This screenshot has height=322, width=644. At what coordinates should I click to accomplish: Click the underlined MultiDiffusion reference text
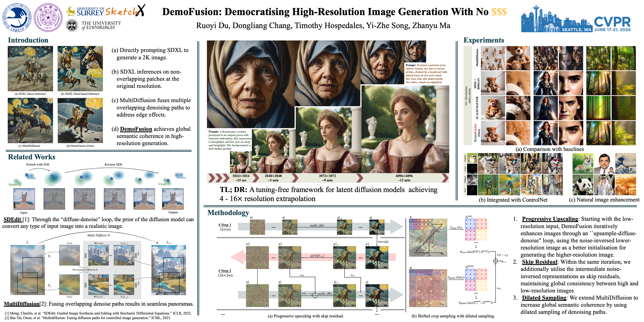click(22, 304)
